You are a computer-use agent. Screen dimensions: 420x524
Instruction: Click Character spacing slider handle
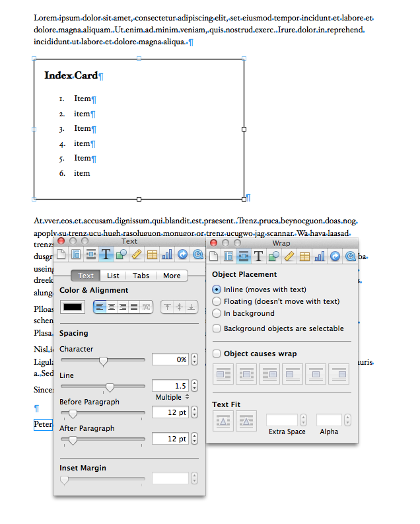pos(103,361)
